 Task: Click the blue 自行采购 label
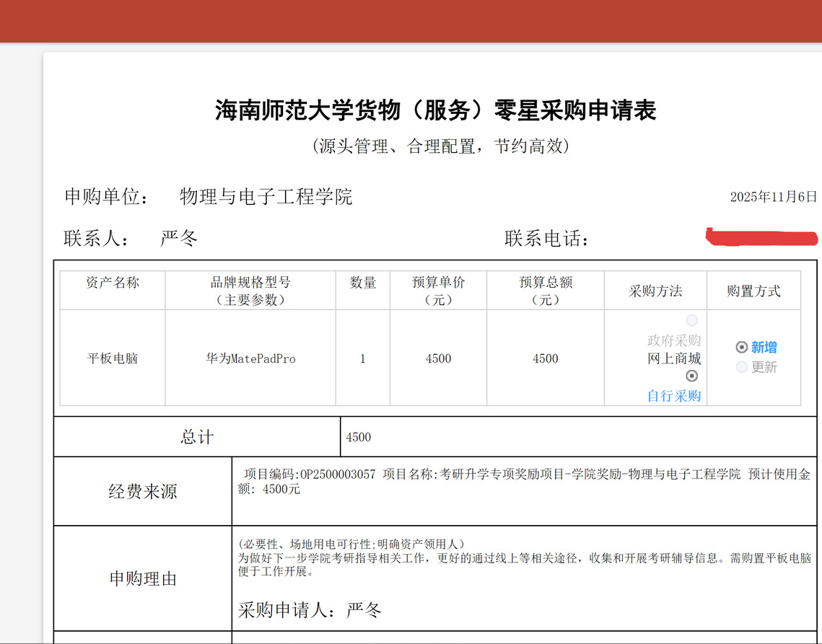(x=674, y=395)
